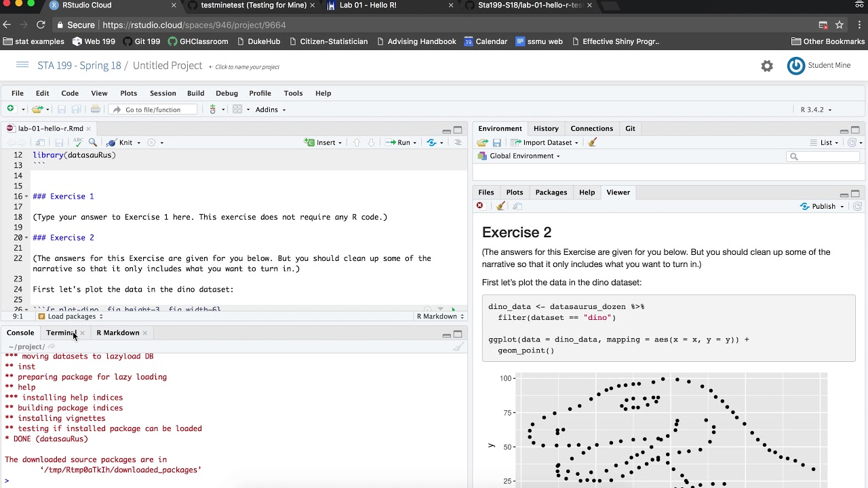
Task: Open the Run dropdown arrow
Action: [x=415, y=143]
